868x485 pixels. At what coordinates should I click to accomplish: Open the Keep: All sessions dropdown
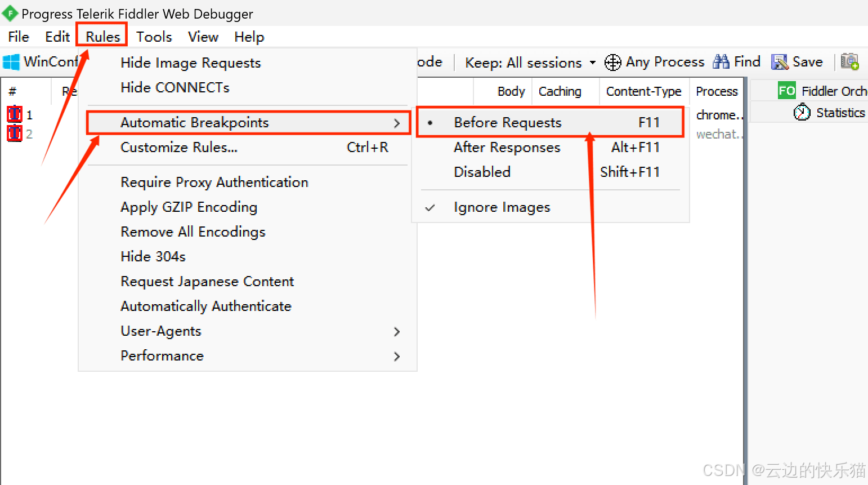coord(530,63)
